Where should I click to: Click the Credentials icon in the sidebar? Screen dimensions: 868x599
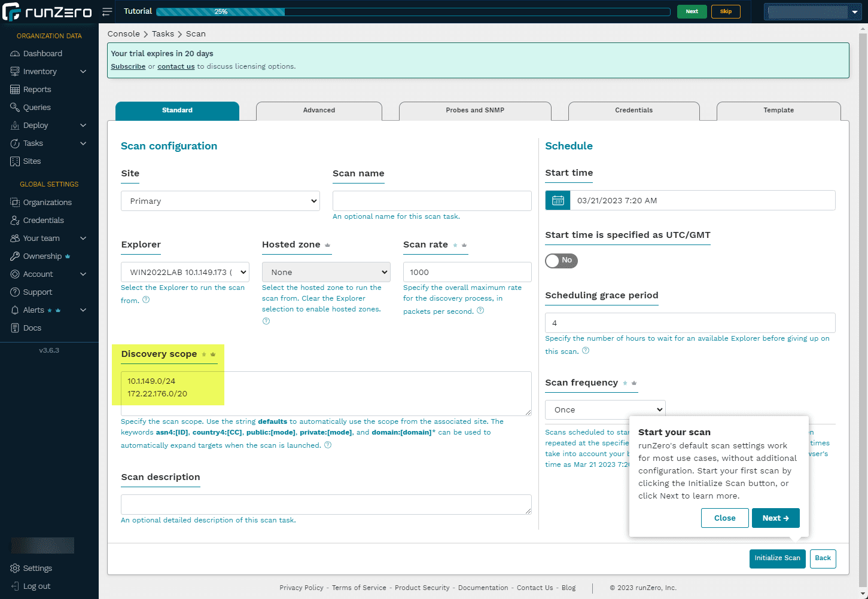[x=15, y=221]
